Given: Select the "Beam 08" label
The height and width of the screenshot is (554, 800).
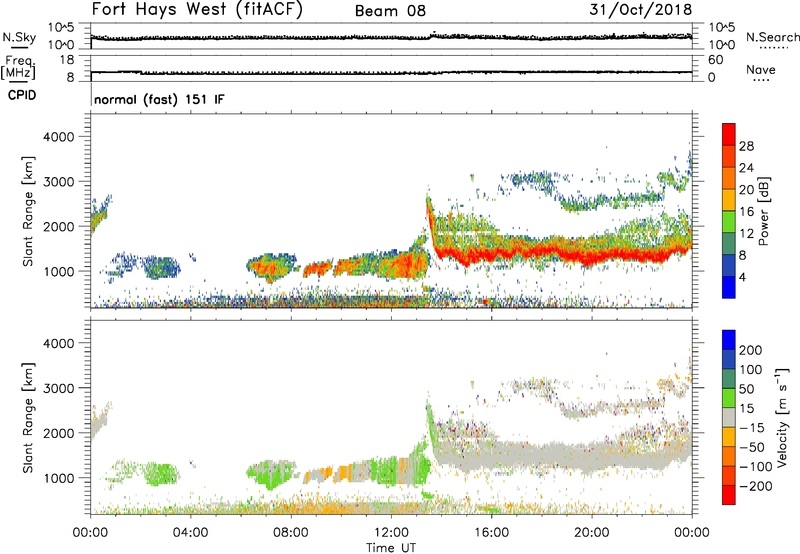Looking at the screenshot, I should click(x=390, y=11).
